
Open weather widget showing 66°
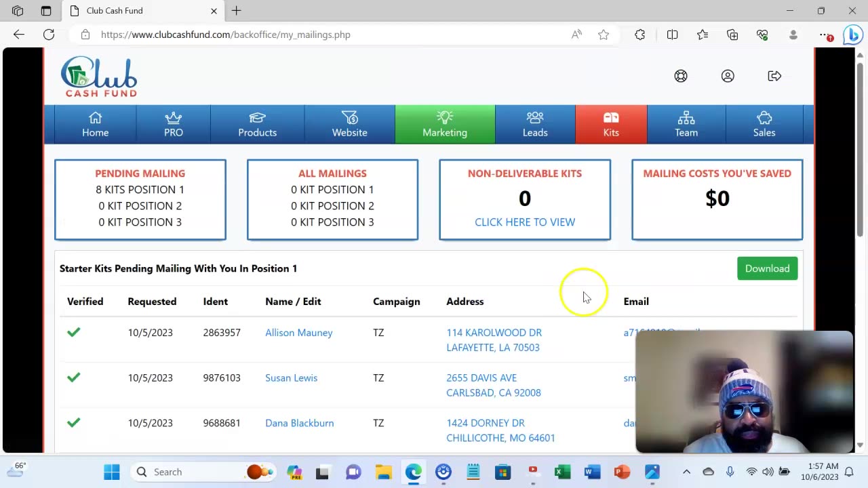(x=16, y=469)
